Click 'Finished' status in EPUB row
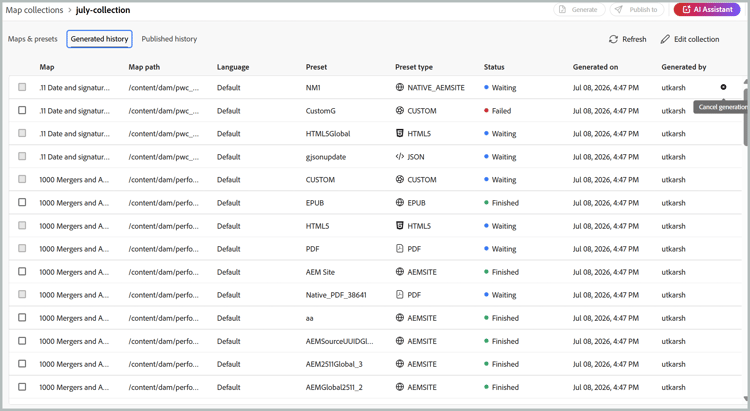 tap(505, 203)
